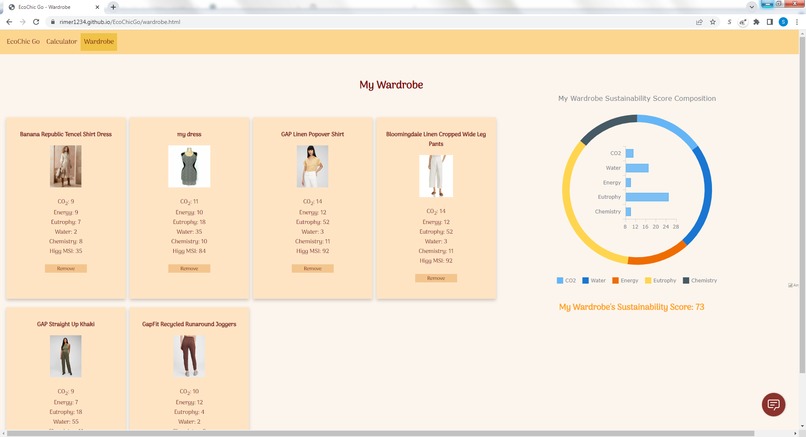Click 'Water: 55' on GAP Straight Up Khaki card
This screenshot has width=806, height=437.
click(x=66, y=422)
